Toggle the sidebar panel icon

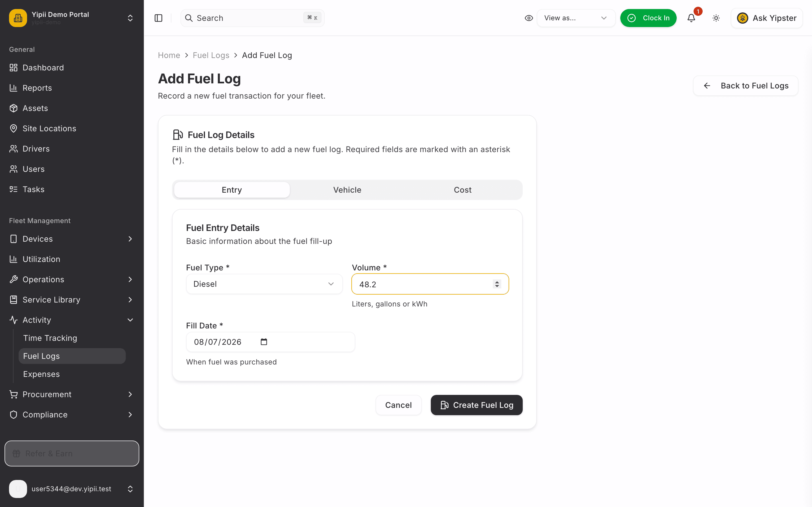pos(158,18)
